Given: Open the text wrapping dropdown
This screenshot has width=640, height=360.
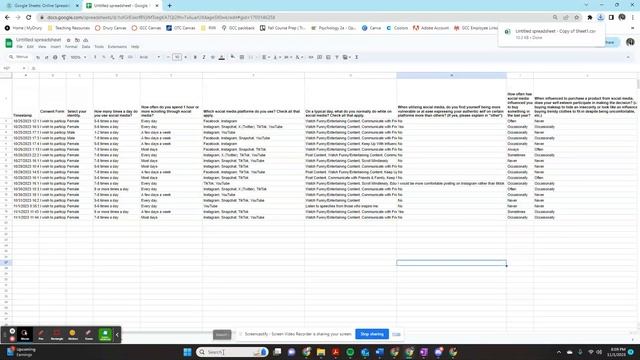Looking at the screenshot, I should coord(287,57).
